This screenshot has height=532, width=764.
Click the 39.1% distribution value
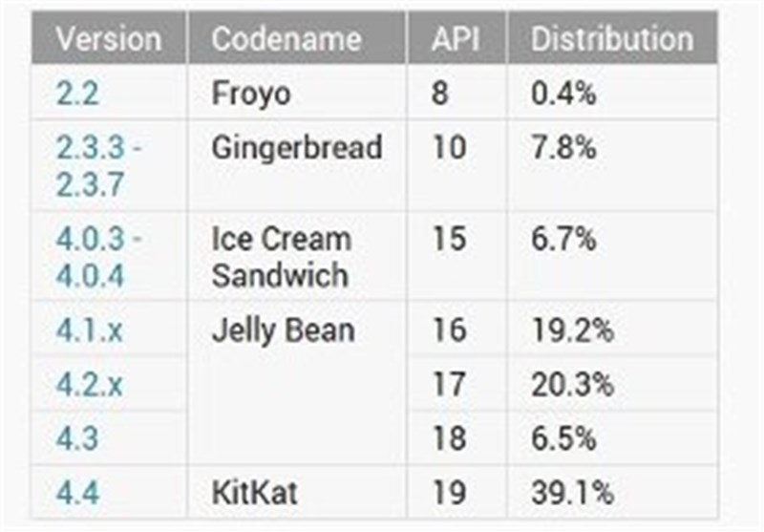[573, 494]
